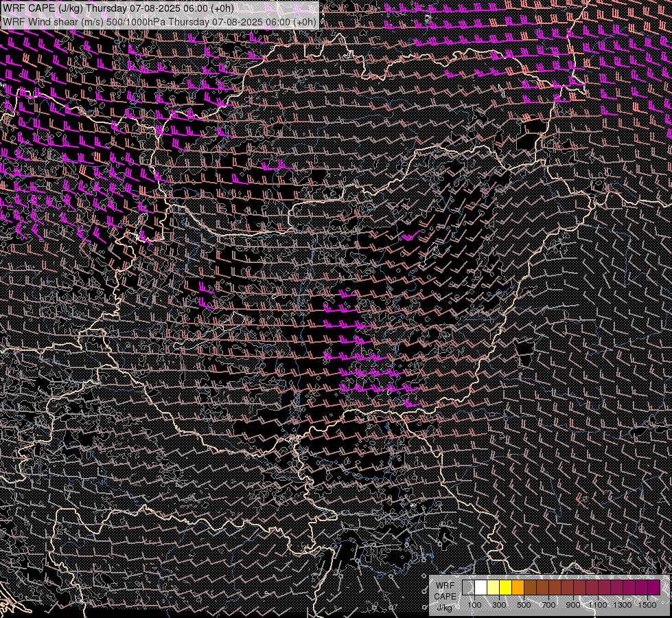The image size is (672, 618).
Task: Click the CAPE word in legend label
Action: pyautogui.click(x=445, y=597)
